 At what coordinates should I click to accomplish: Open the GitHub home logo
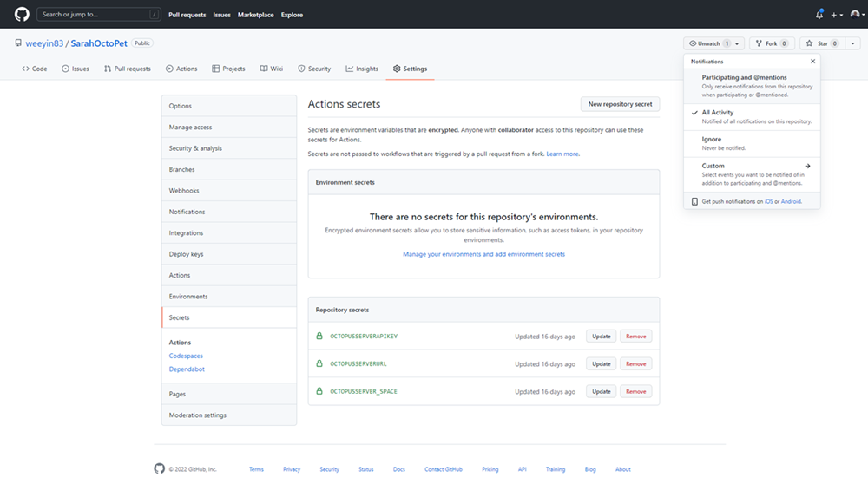[22, 15]
